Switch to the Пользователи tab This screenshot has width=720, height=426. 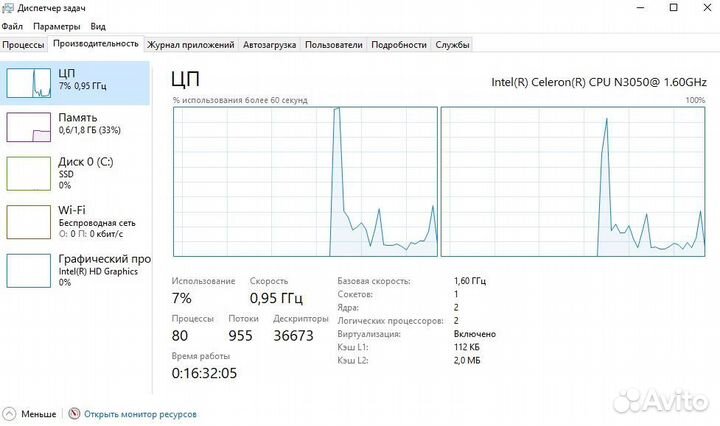pyautogui.click(x=334, y=45)
